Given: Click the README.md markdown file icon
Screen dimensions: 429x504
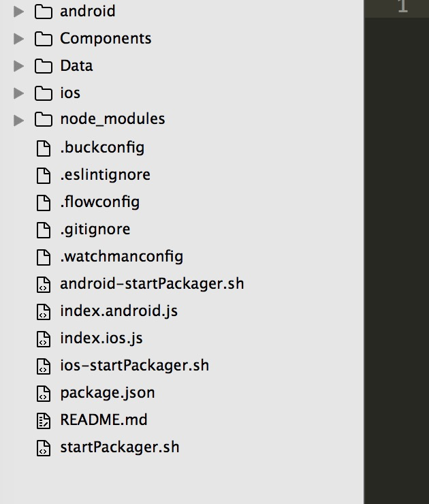Looking at the screenshot, I should 43,420.
